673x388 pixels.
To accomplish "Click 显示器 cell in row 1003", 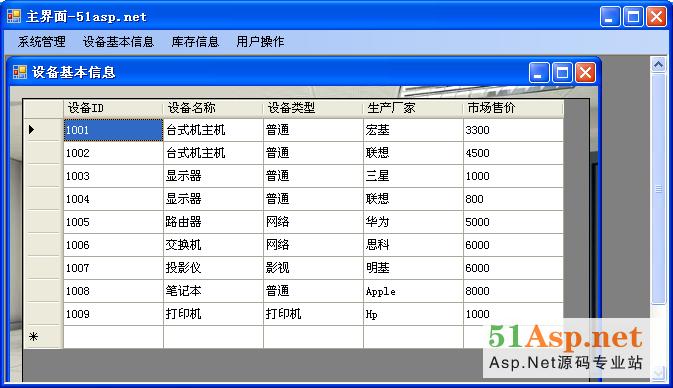I will point(213,176).
